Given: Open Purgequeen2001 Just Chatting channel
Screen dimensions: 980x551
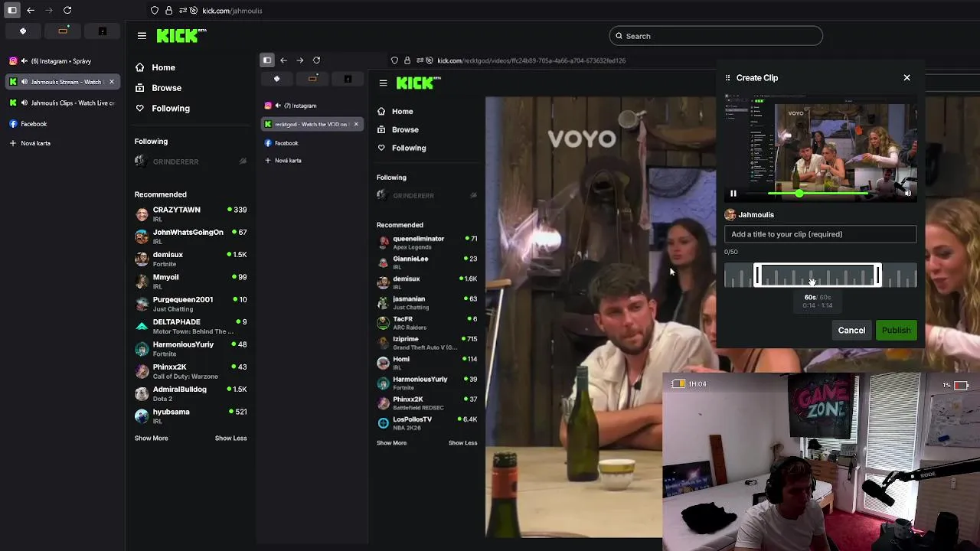Looking at the screenshot, I should click(x=190, y=304).
